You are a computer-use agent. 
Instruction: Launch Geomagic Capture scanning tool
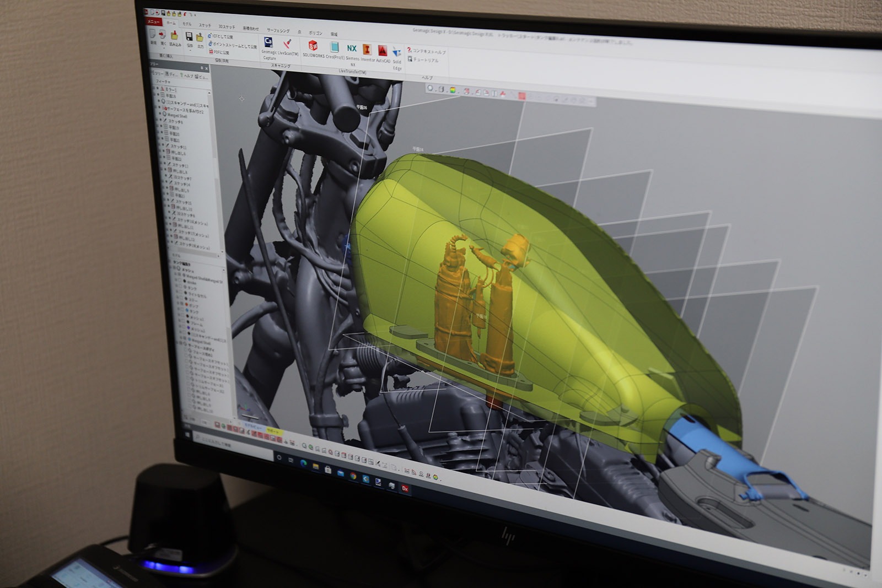[268, 43]
